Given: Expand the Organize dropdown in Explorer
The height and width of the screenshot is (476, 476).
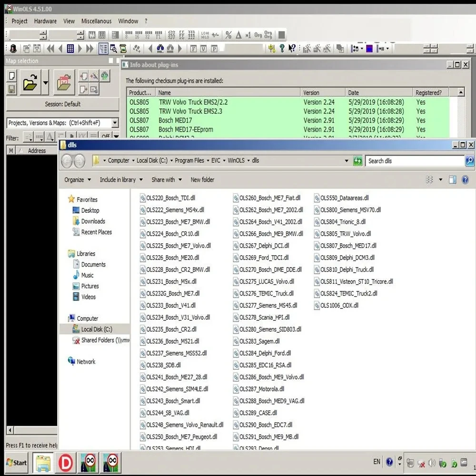Looking at the screenshot, I should pyautogui.click(x=77, y=180).
